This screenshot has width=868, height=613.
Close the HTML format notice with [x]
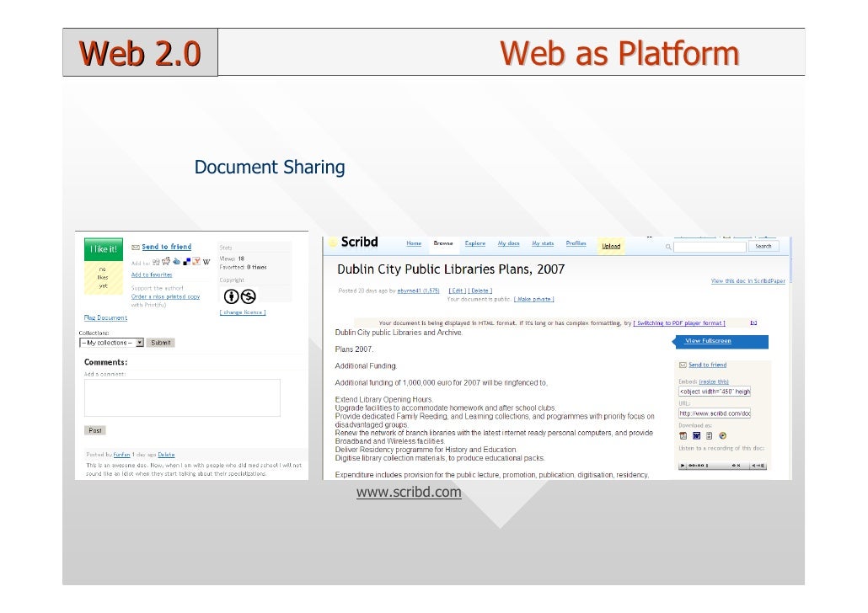coord(753,322)
